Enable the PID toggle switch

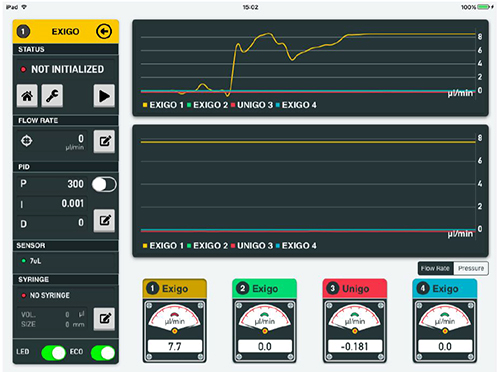coord(104,184)
